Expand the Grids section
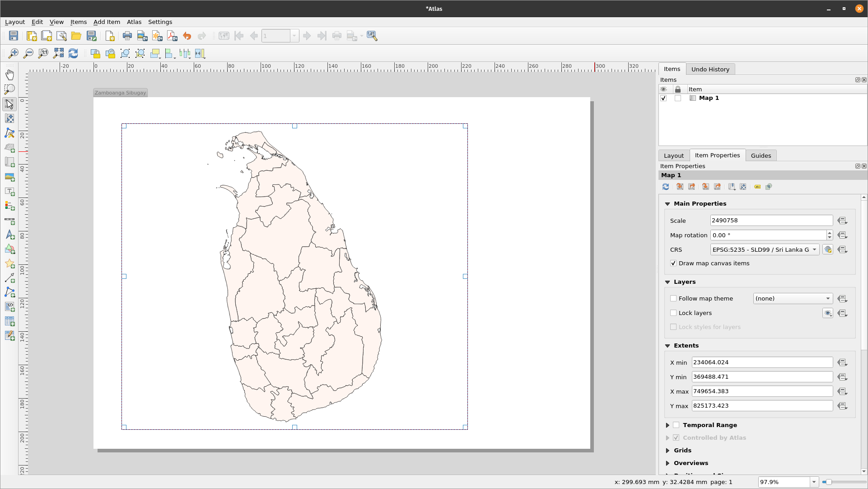This screenshot has height=489, width=868. (667, 451)
